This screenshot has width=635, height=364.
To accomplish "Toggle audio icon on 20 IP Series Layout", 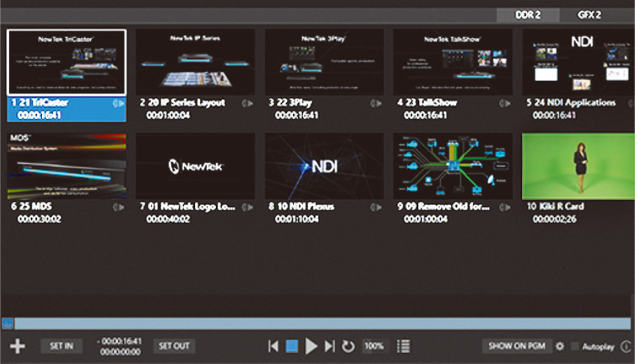I will [248, 103].
